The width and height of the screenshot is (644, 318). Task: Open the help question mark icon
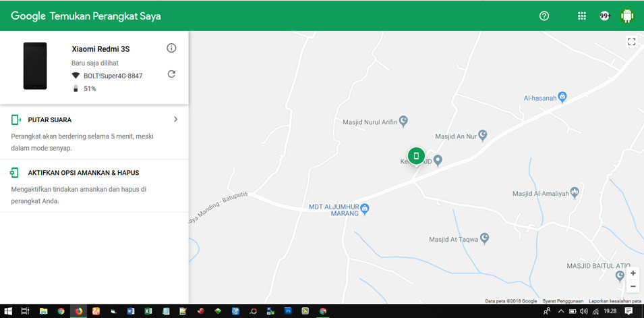544,16
